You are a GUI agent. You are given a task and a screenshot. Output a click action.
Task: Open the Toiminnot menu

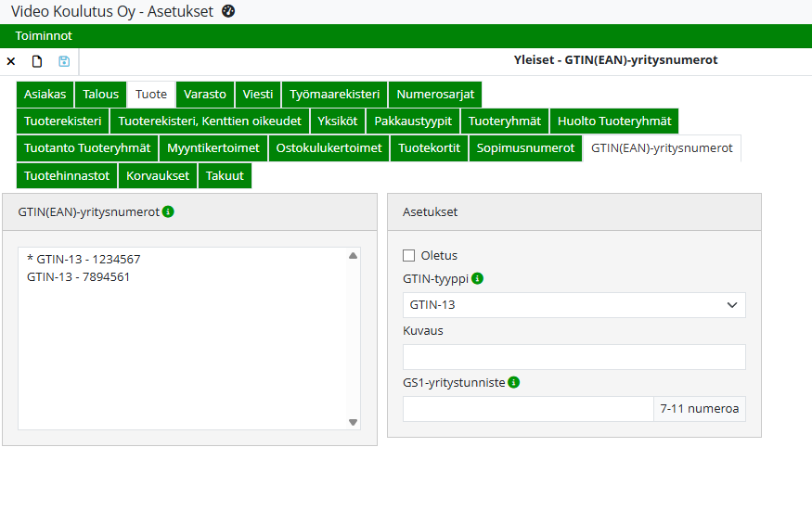44,36
